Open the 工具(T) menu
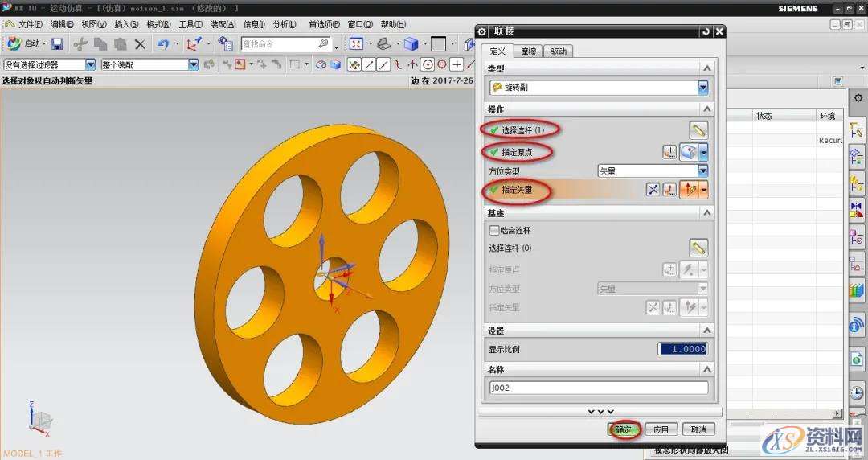Viewport: 868px width, 460px height. (x=190, y=24)
